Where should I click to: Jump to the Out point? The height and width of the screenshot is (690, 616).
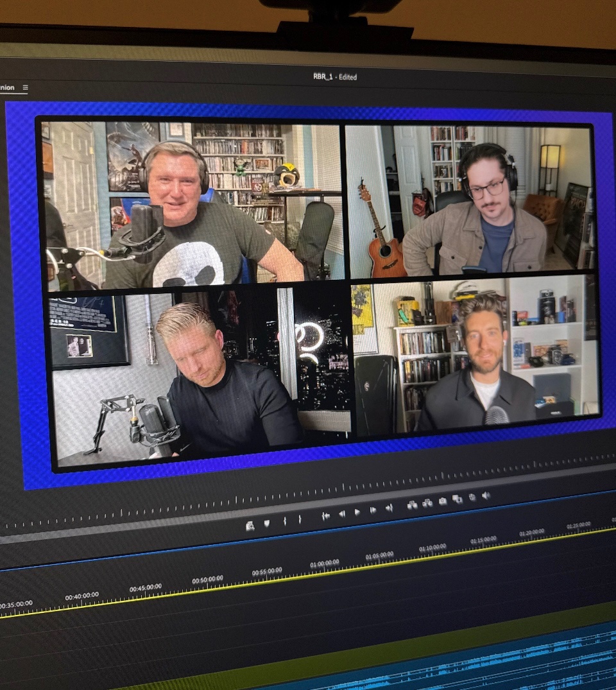[x=389, y=508]
